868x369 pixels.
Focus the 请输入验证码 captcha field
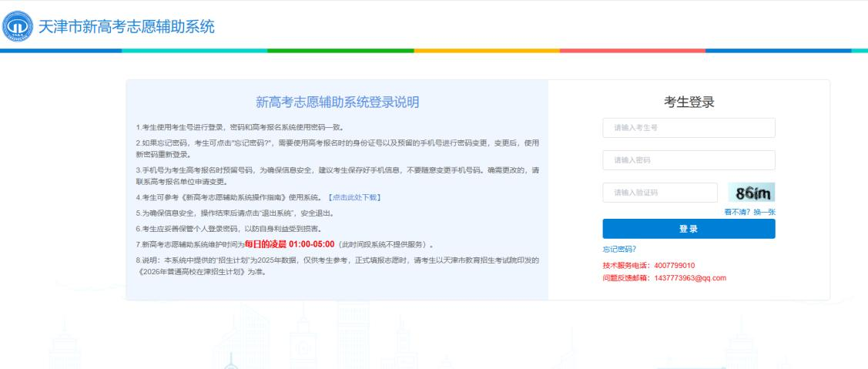[660, 193]
